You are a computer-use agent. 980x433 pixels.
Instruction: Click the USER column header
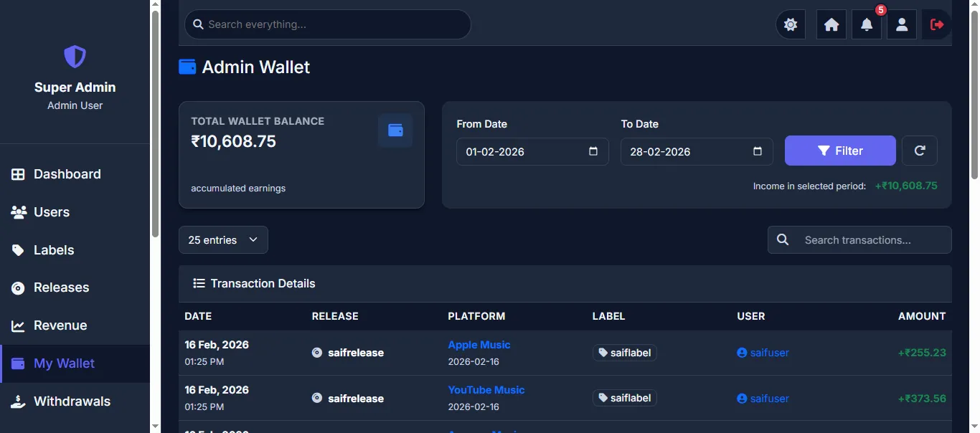pyautogui.click(x=751, y=316)
